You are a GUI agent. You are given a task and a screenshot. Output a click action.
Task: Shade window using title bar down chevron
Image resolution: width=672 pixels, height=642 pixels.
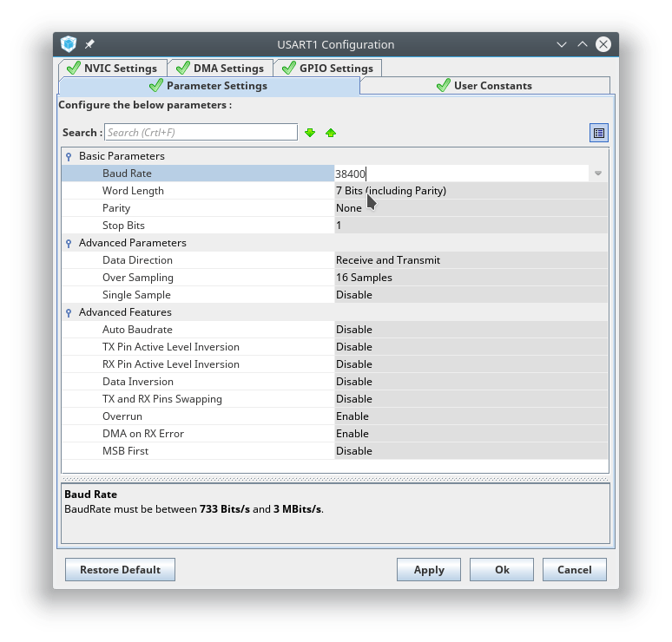[562, 44]
